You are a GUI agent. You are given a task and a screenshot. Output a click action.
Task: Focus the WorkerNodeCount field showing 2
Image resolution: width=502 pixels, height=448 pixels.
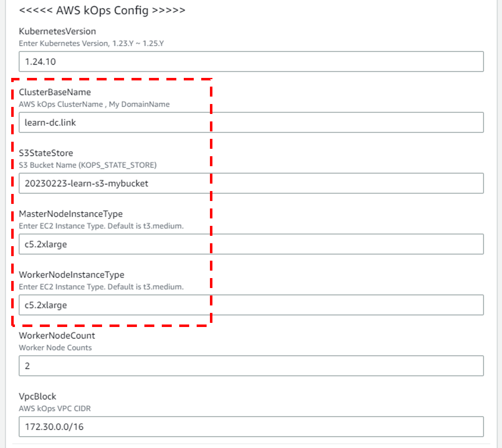pyautogui.click(x=251, y=366)
